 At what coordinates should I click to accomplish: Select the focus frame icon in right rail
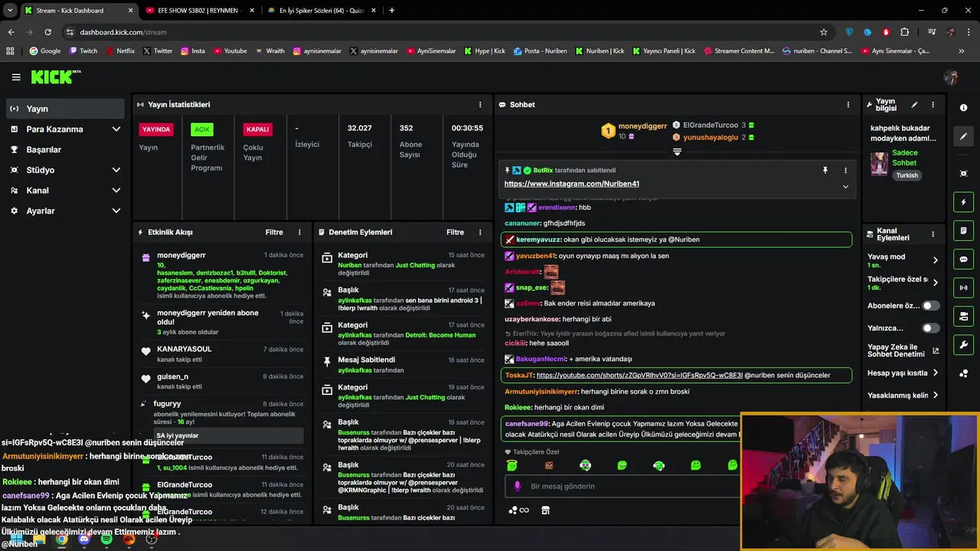coord(963,174)
